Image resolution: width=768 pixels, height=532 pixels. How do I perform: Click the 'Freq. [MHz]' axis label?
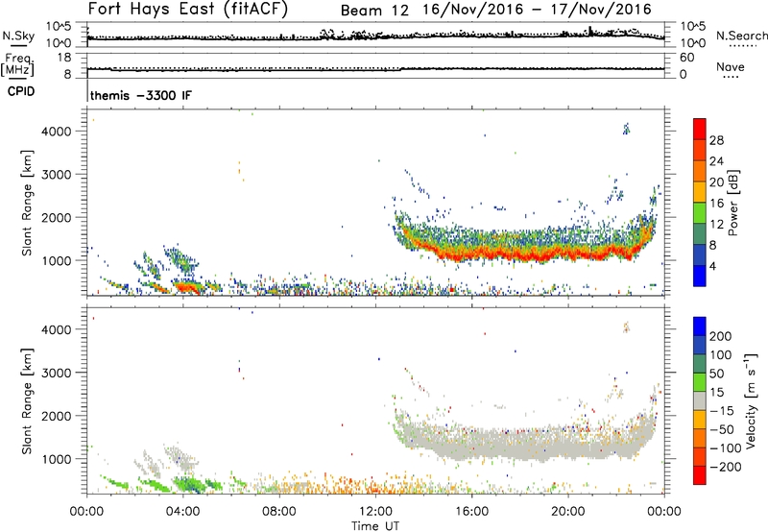click(x=17, y=64)
